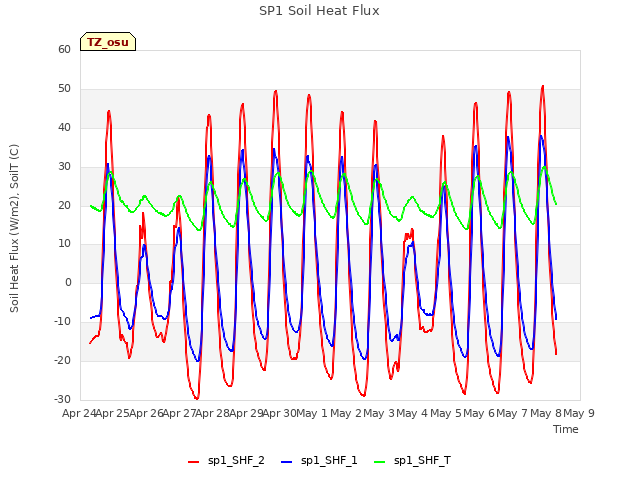The height and width of the screenshot is (480, 640).
Task: Click the 30 y-axis tick label
Action: (x=64, y=167)
